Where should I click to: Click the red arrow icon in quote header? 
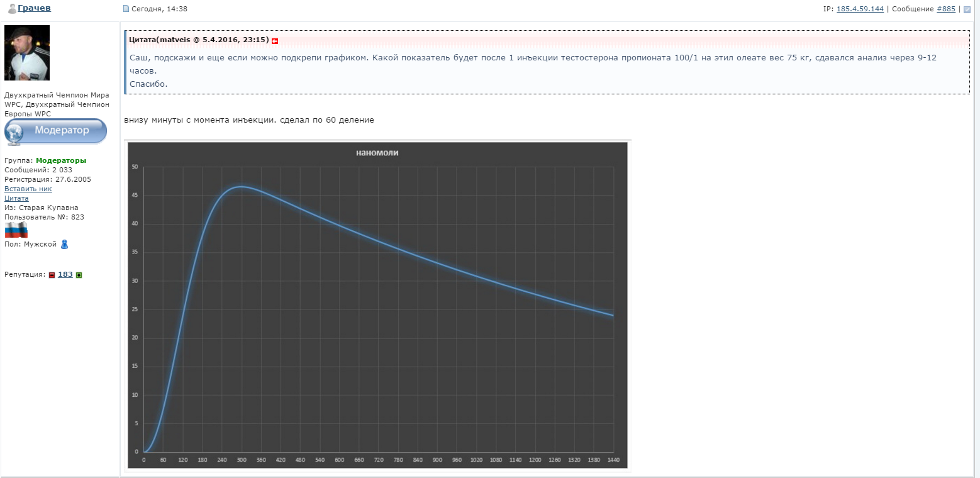coord(275,40)
